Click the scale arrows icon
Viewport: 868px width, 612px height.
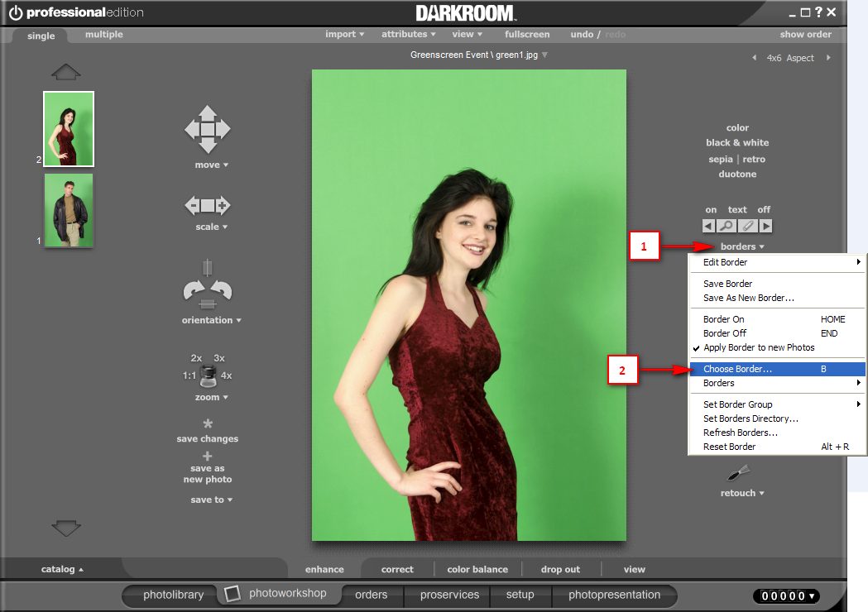(x=208, y=205)
